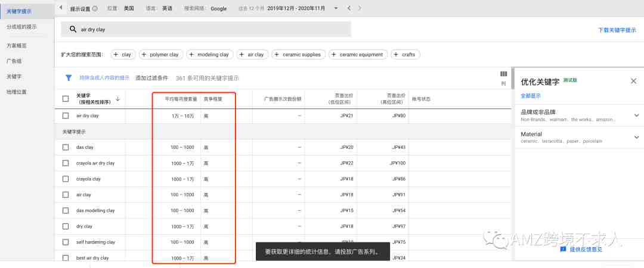Viewport: 644px width, 268px height.
Task: Open the 方案概览 sidebar item
Action: click(17, 45)
